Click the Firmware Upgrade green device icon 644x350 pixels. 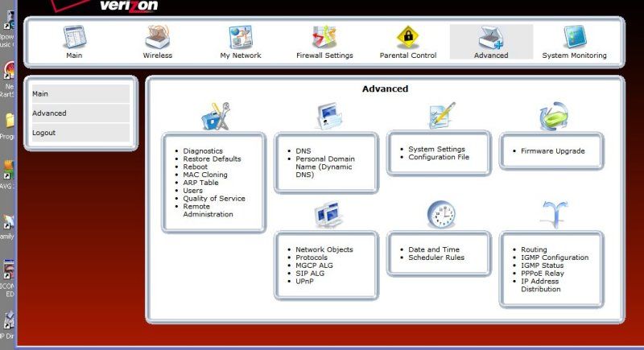pyautogui.click(x=554, y=117)
